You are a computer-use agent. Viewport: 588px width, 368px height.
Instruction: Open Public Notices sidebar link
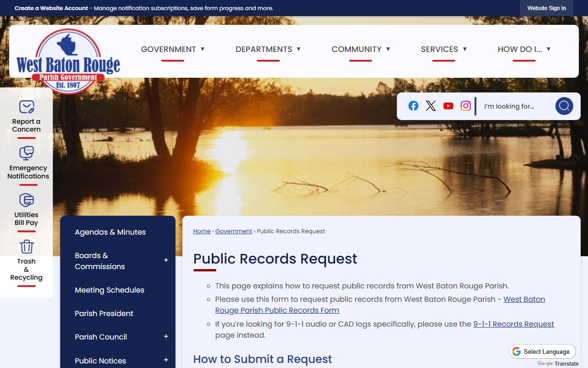click(101, 361)
